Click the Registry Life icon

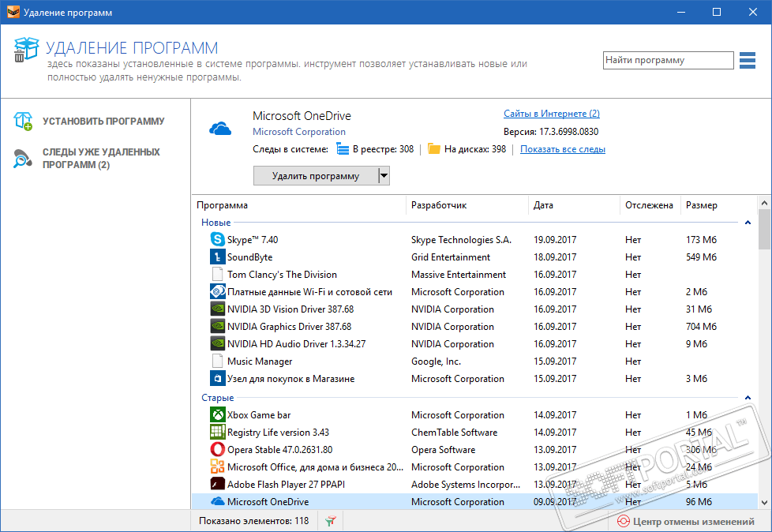(218, 432)
